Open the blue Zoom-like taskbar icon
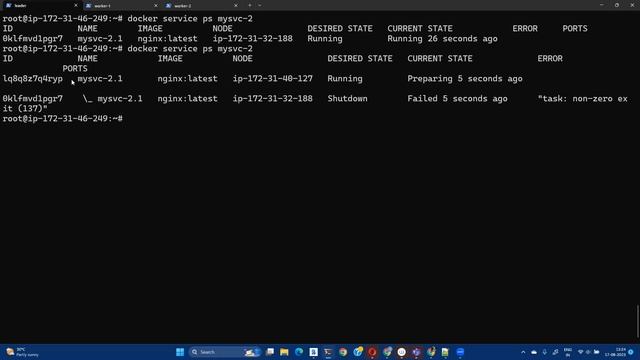 (460, 352)
